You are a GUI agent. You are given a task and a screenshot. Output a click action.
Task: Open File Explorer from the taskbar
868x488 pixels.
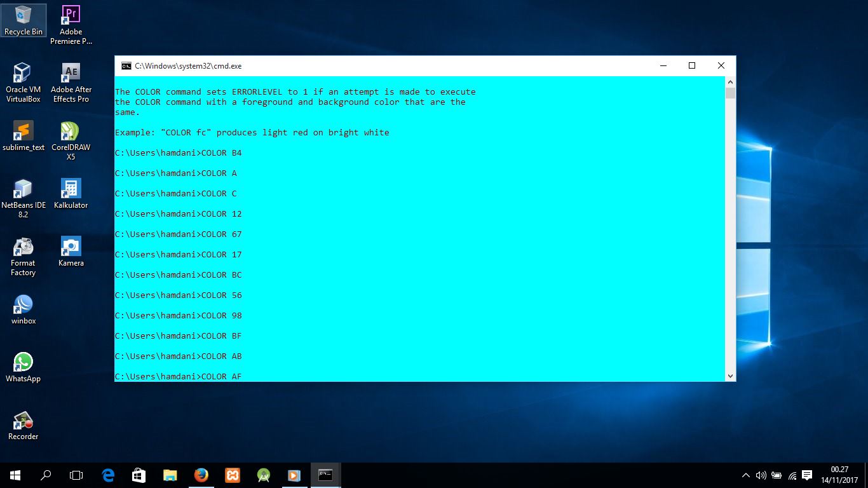[170, 475]
